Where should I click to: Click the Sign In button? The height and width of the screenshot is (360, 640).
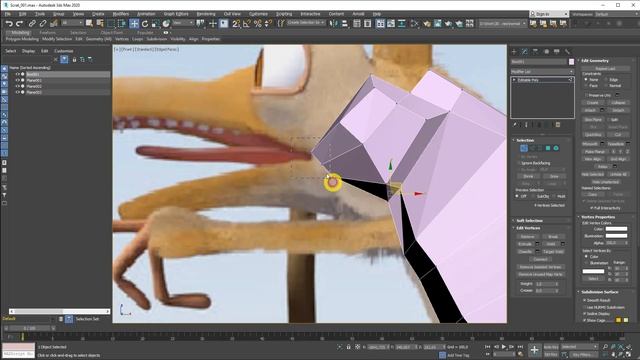549,14
